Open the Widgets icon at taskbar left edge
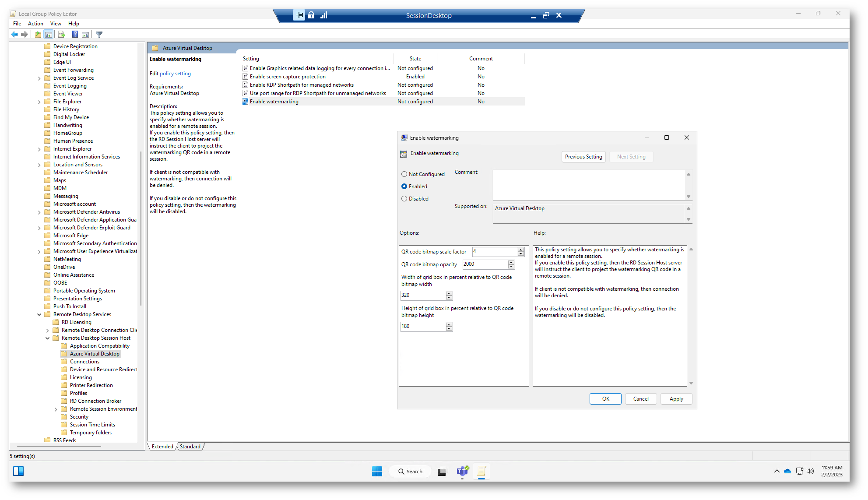This screenshot has height=500, width=868. pyautogui.click(x=18, y=471)
